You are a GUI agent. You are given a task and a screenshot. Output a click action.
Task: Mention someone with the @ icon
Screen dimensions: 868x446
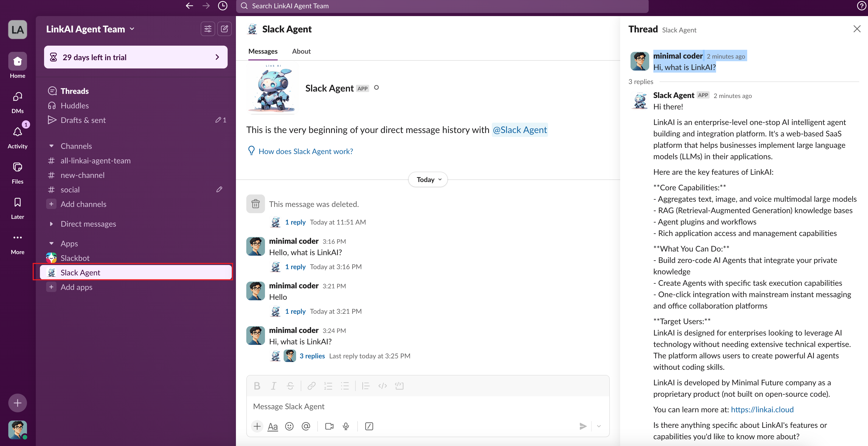(306, 427)
